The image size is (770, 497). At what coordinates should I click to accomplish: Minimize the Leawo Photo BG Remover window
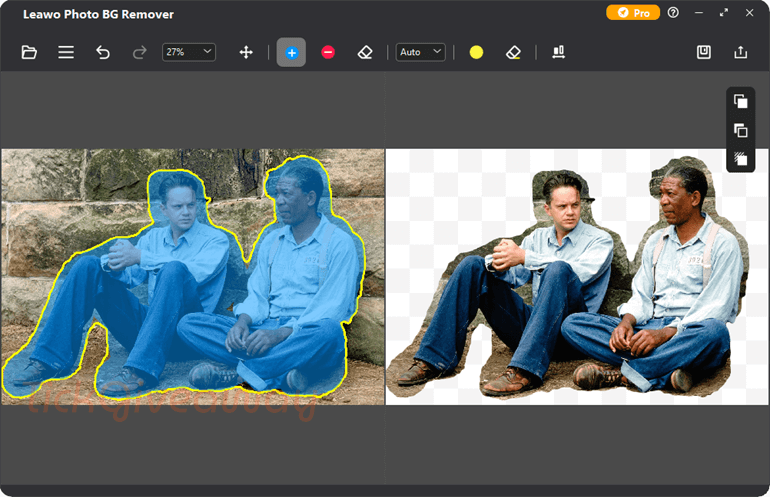pos(699,13)
